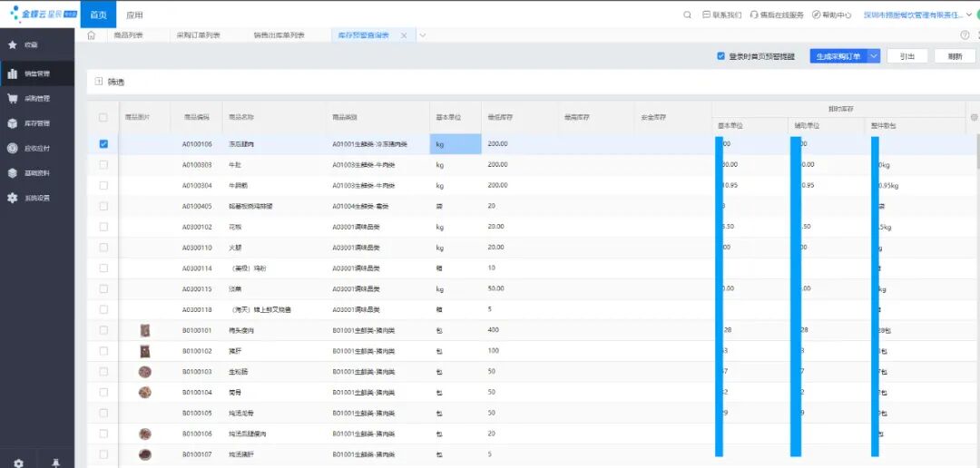Open 库存管理 box icon in sidebar
Image resolution: width=980 pixels, height=468 pixels.
click(12, 123)
